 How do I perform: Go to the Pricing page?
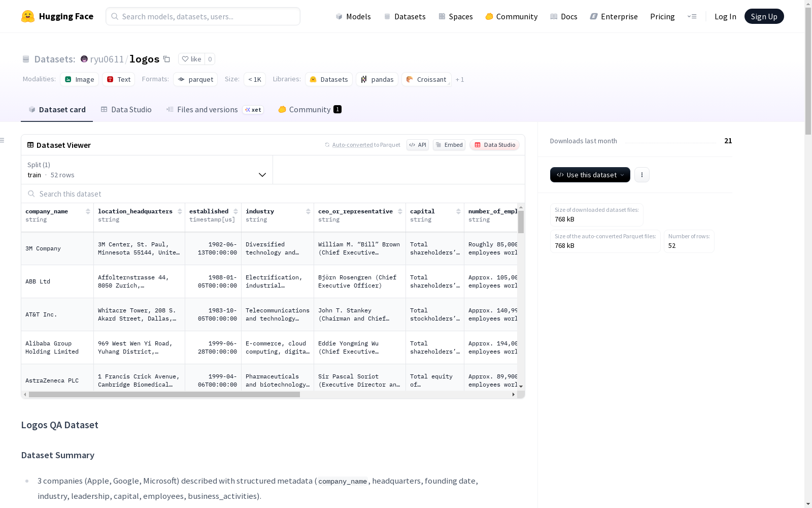pos(662,16)
